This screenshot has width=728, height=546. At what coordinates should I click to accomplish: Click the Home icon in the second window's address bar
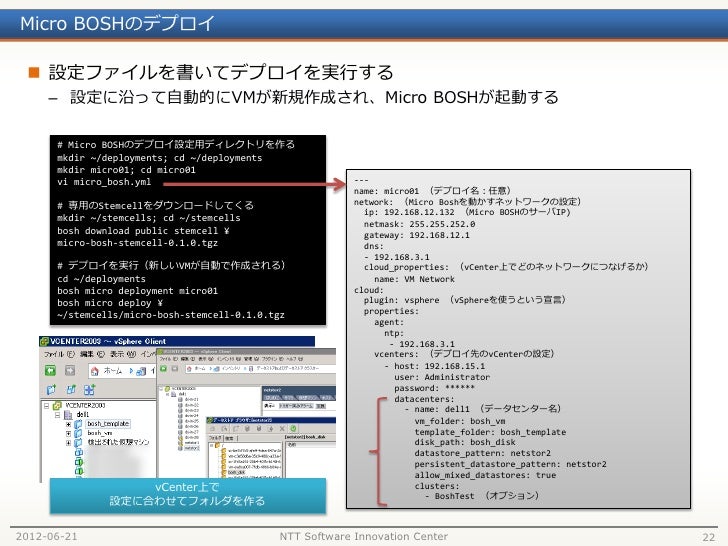pyautogui.click(x=189, y=369)
